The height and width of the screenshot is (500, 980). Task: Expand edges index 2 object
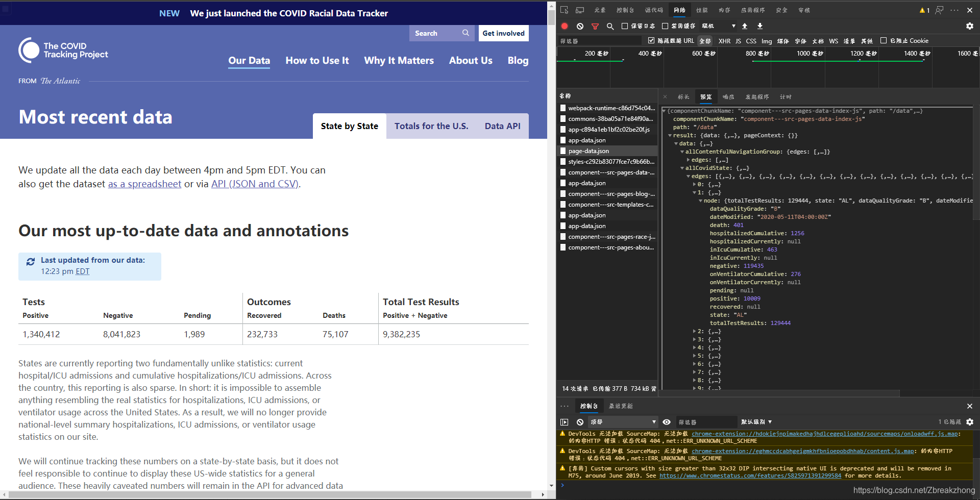(x=694, y=331)
